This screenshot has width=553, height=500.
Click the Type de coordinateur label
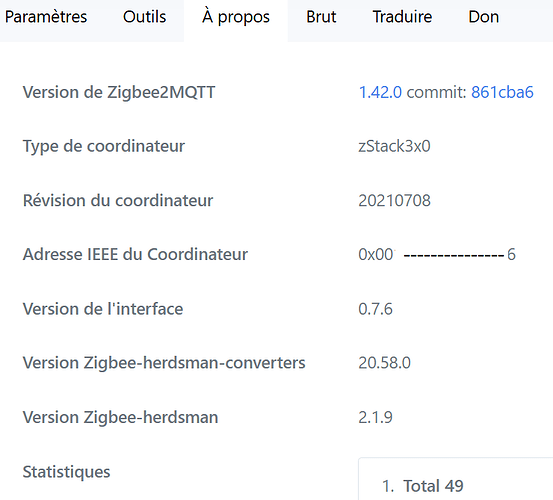[x=104, y=146]
